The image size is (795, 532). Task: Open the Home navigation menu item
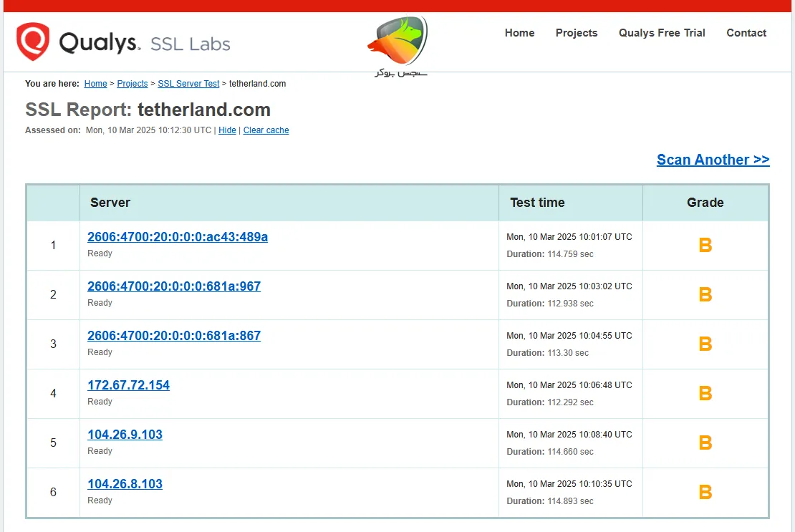(519, 33)
